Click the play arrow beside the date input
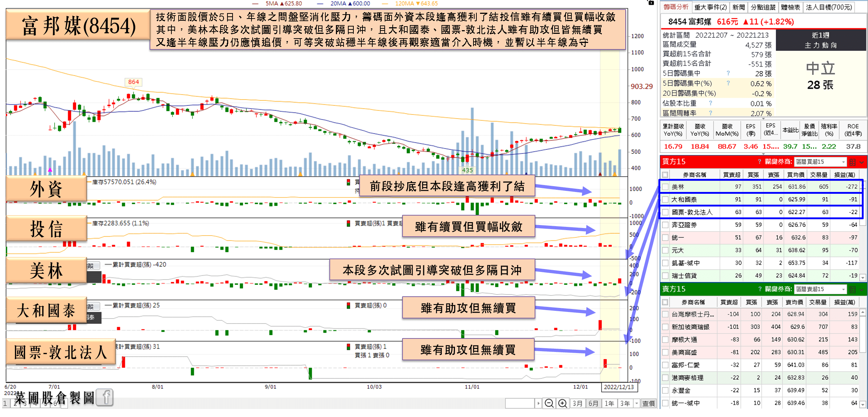Viewport: 868px width, 417px height. pos(538,403)
